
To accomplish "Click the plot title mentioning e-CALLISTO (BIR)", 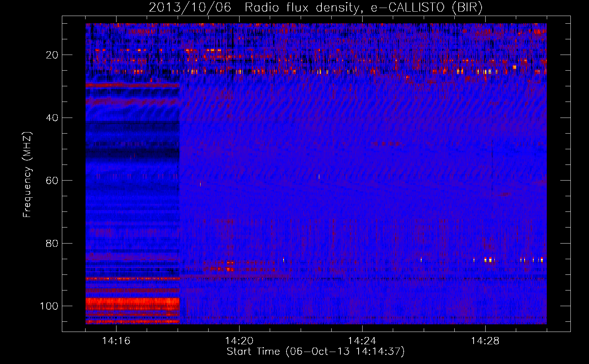I will click(x=316, y=8).
